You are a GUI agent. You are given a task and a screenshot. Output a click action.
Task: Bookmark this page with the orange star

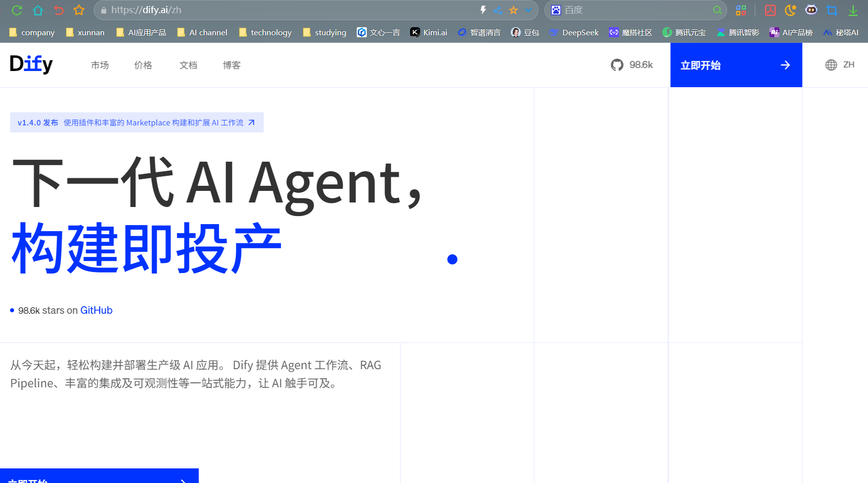click(x=513, y=10)
